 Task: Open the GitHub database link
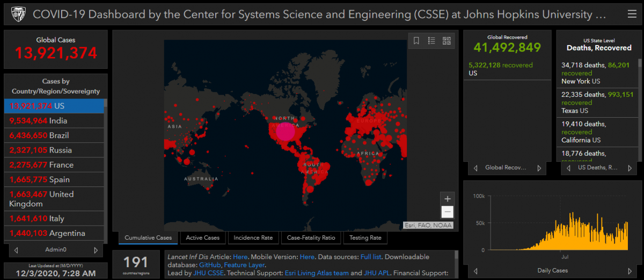209,265
